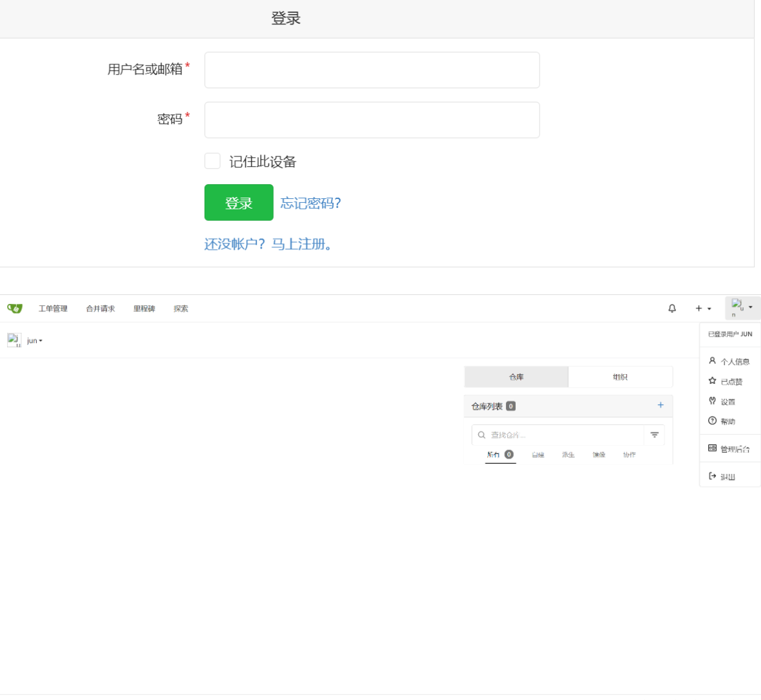
Task: Click the plus icon beside 仓库列表
Action: (661, 406)
